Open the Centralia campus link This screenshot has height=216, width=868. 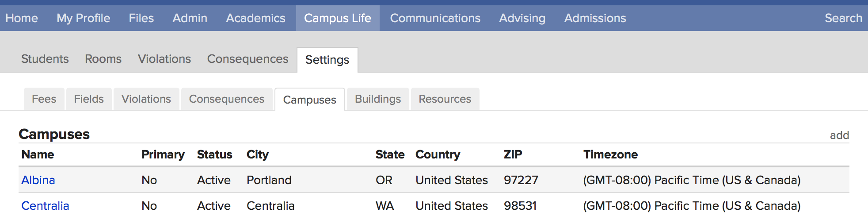click(45, 206)
